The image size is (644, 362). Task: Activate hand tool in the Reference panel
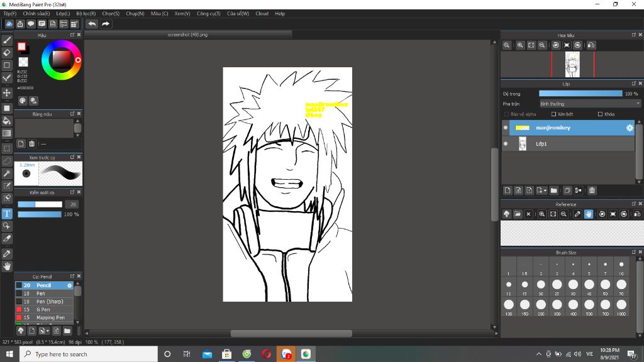pos(589,214)
